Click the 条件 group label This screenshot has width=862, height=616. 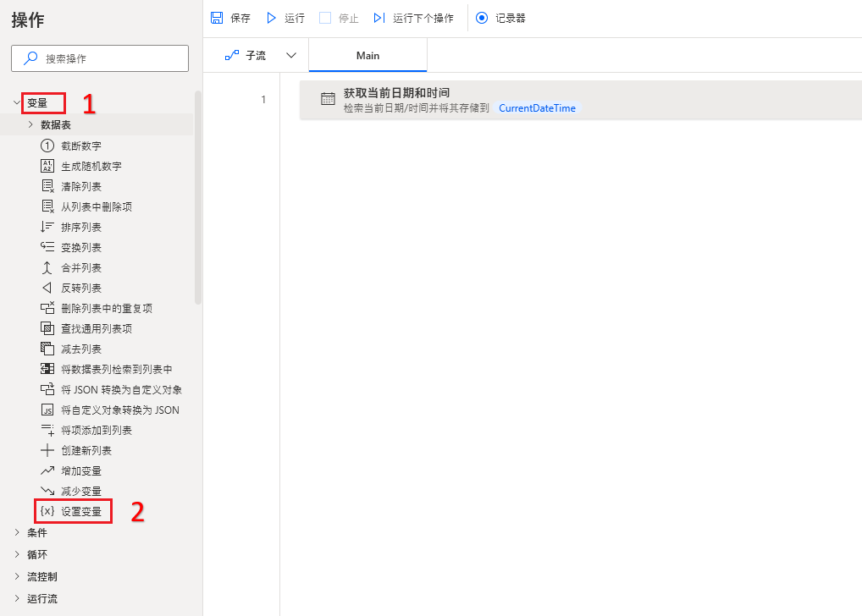(x=37, y=532)
